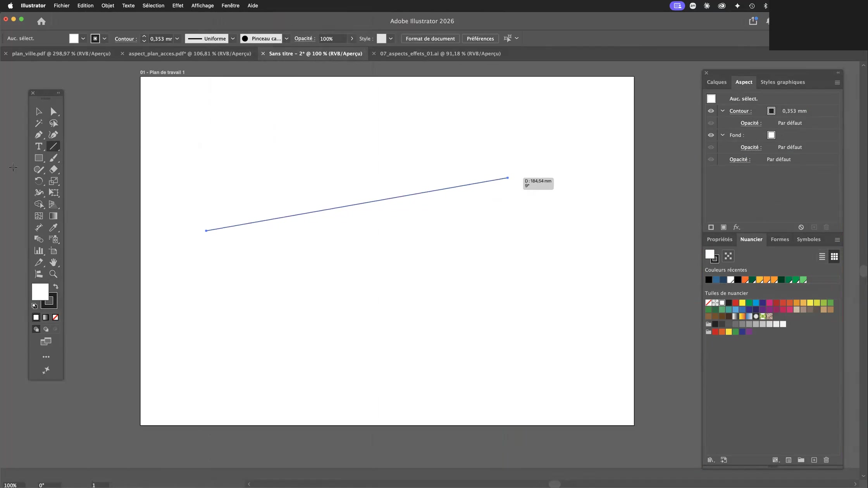This screenshot has width=868, height=488.
Task: Click the fx add effect button
Action: tap(737, 227)
